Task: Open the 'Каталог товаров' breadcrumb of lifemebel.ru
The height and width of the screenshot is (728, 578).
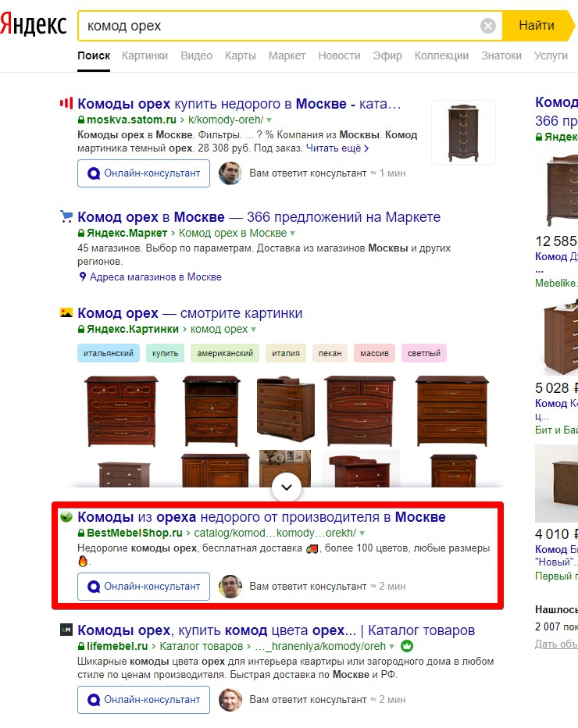Action: click(201, 646)
